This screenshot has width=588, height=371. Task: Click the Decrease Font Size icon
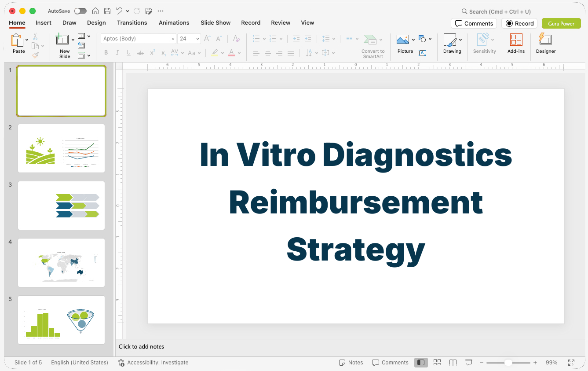pos(219,39)
